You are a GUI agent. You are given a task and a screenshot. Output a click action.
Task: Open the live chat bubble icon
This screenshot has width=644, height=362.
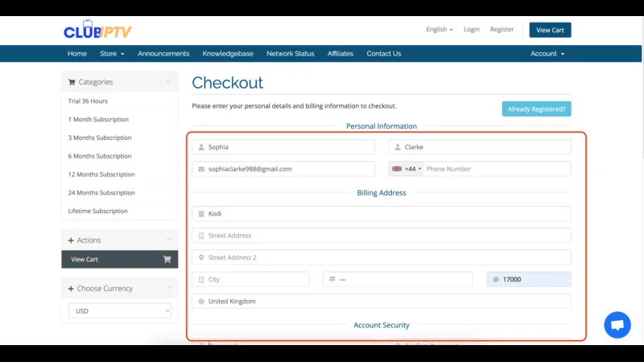coord(617,325)
